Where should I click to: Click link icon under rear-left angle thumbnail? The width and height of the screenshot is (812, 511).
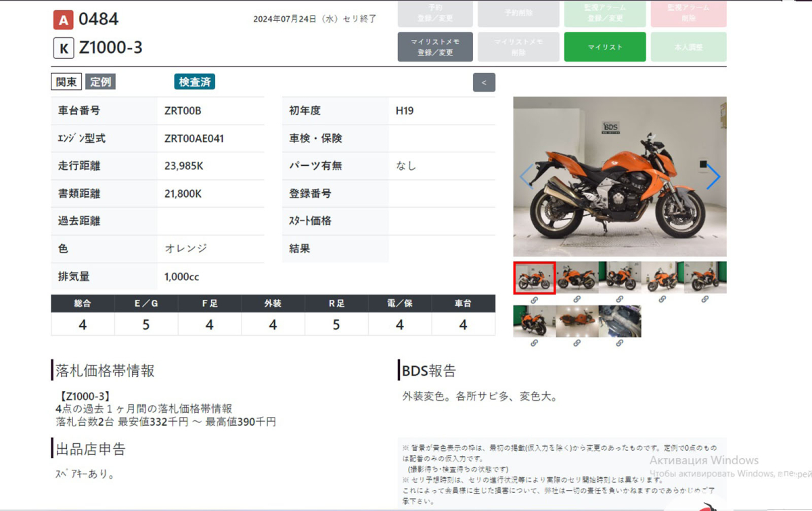[534, 343]
